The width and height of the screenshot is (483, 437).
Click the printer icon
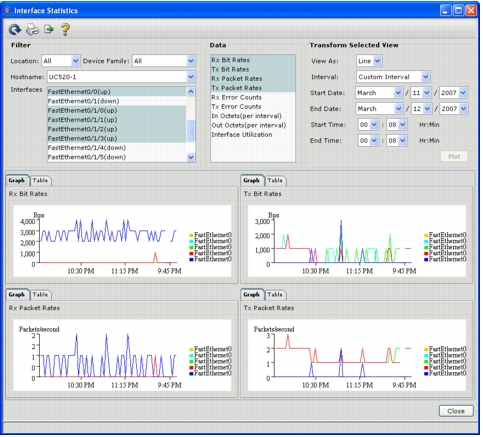(32, 30)
